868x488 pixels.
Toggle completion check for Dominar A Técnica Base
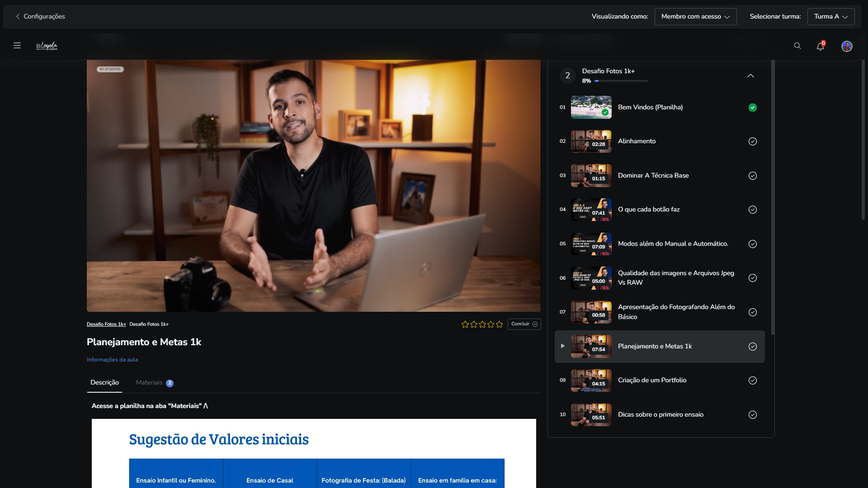point(753,176)
